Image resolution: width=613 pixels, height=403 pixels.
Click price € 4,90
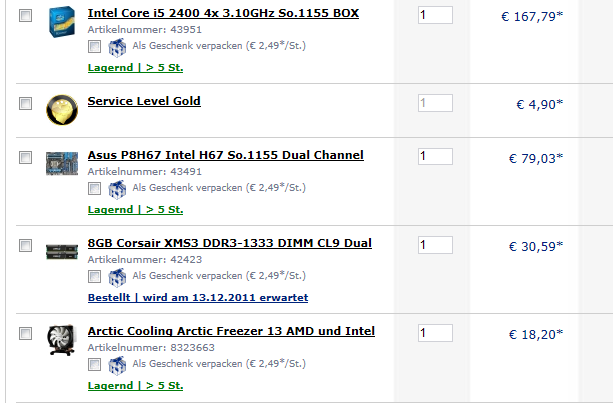tap(540, 104)
